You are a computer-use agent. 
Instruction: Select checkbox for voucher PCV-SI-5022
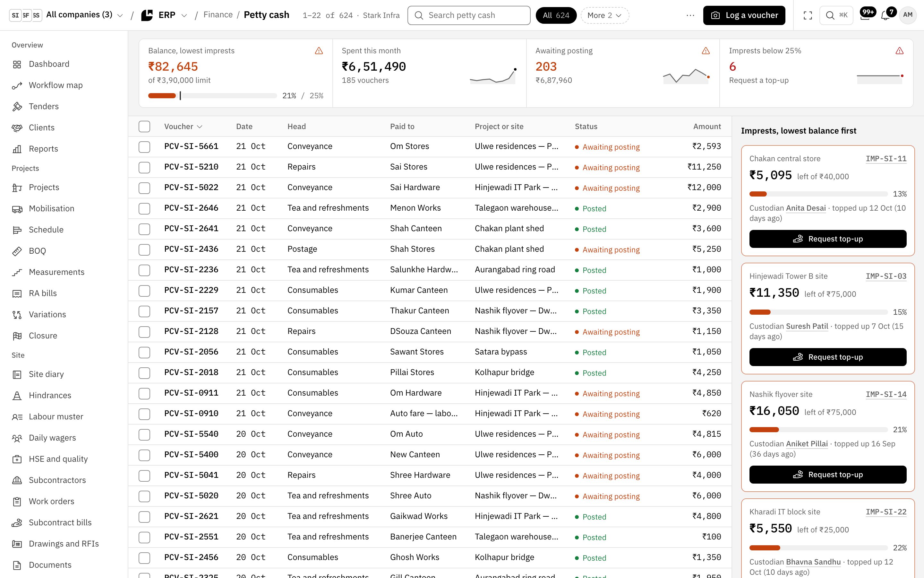click(144, 188)
